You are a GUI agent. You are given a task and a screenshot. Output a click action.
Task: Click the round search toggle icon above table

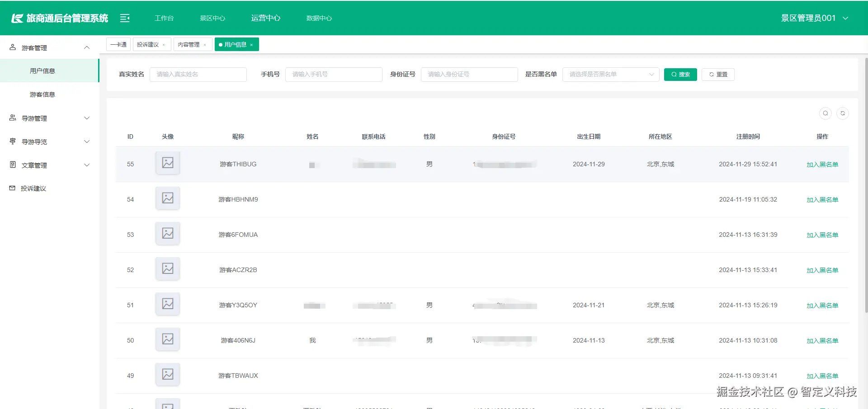pos(826,113)
